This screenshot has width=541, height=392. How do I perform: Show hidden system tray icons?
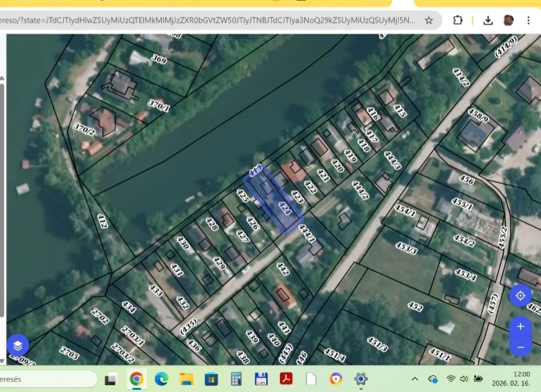point(415,379)
